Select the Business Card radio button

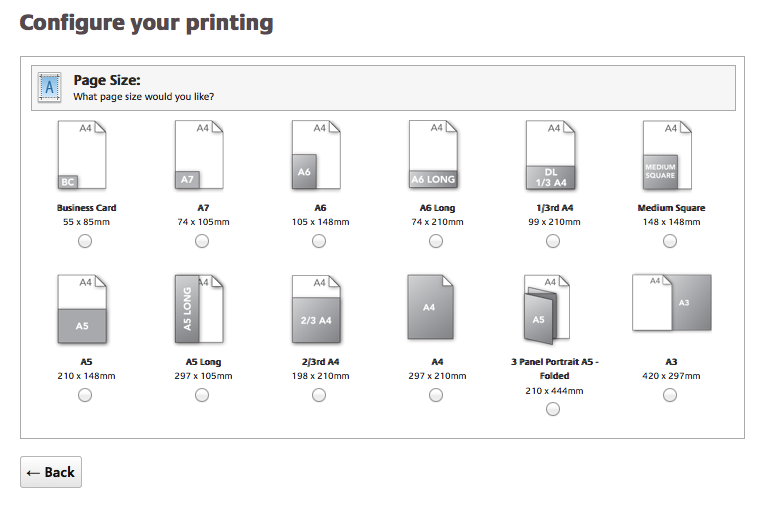85,241
